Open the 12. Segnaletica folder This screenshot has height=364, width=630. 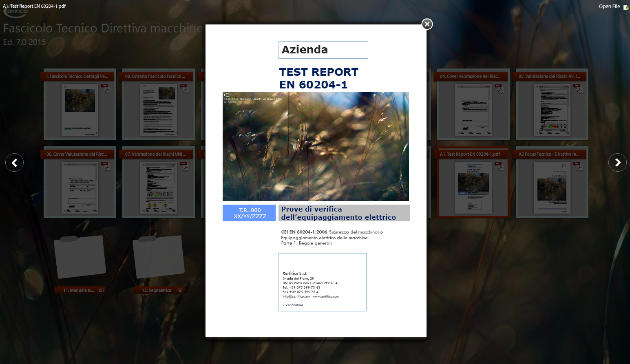tap(159, 257)
